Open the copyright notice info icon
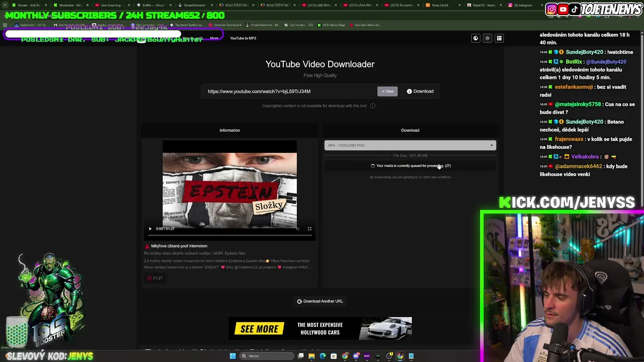Image resolution: width=644 pixels, height=362 pixels. tap(373, 106)
